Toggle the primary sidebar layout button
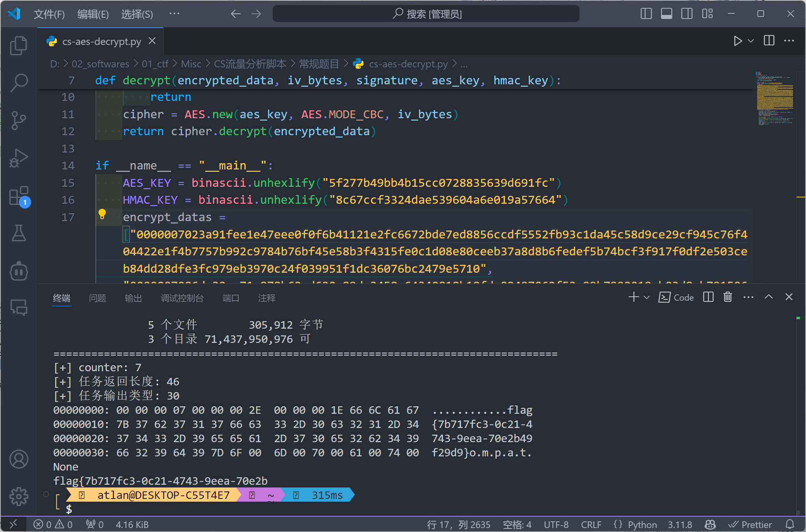 click(x=646, y=14)
